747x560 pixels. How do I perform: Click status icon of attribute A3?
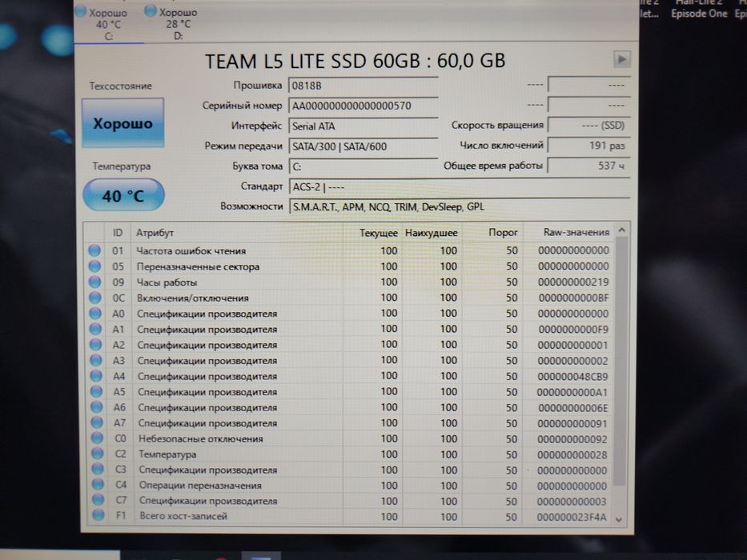coord(96,360)
